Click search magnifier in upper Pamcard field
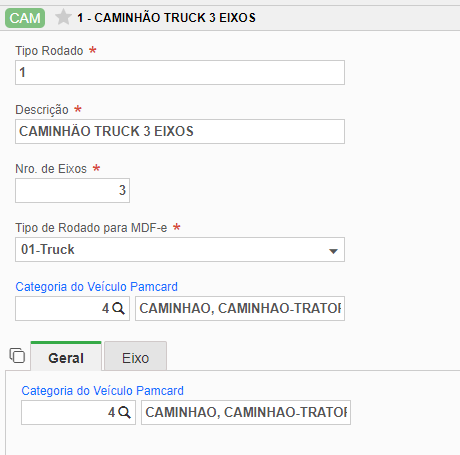460x455 pixels. (118, 308)
